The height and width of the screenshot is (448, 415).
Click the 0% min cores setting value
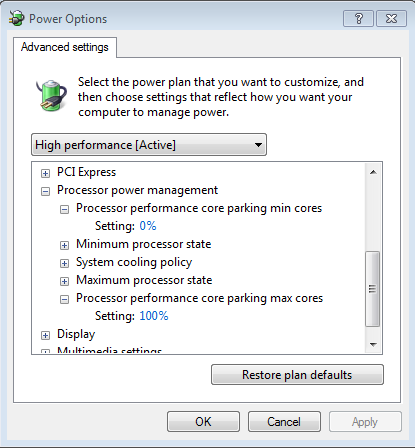pyautogui.click(x=148, y=226)
